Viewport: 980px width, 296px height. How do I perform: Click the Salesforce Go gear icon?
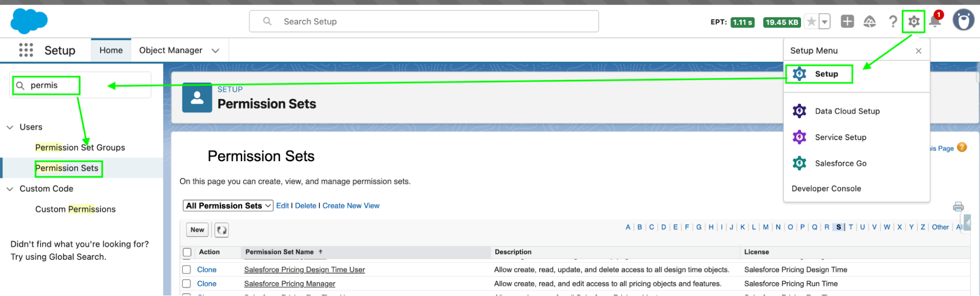(800, 163)
